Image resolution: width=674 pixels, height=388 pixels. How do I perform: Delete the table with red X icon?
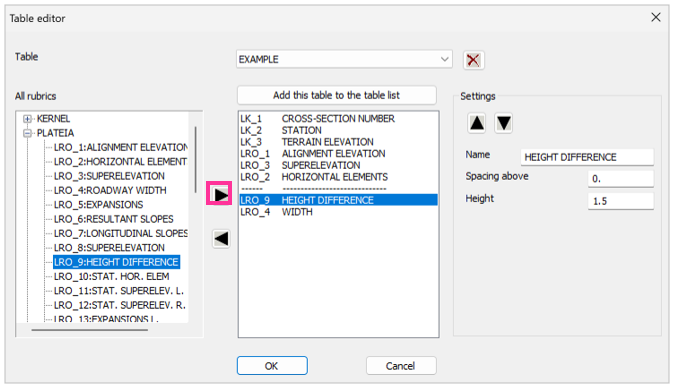click(x=473, y=60)
